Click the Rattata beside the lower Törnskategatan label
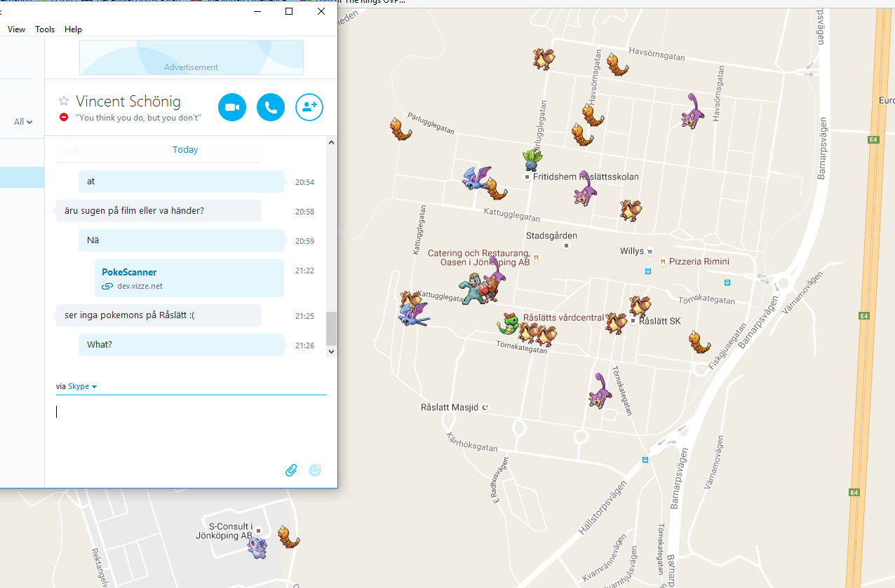This screenshot has height=588, width=895. click(600, 390)
